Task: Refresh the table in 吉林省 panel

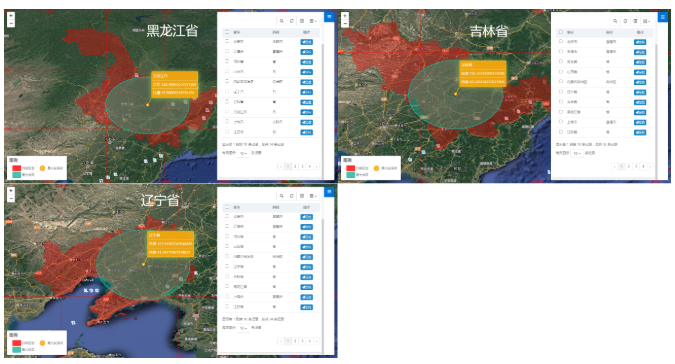Action: tap(625, 21)
